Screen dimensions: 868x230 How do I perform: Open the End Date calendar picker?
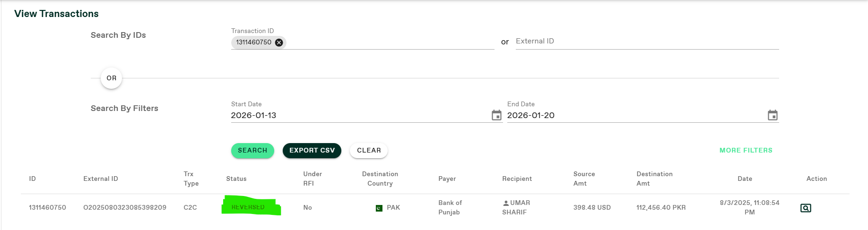click(x=773, y=115)
